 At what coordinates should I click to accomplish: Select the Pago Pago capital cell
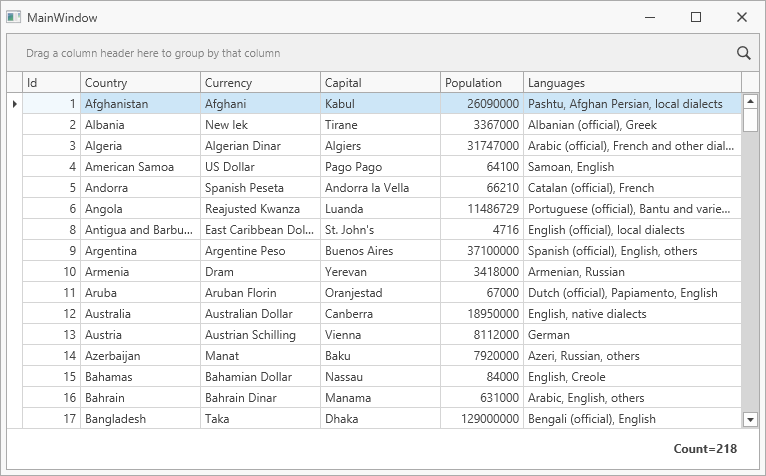[x=381, y=167]
